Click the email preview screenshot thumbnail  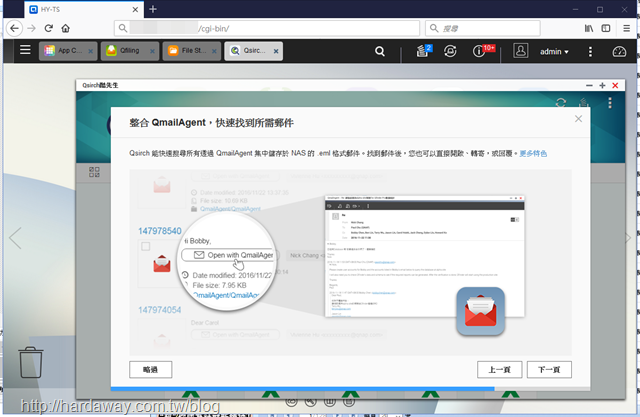pyautogui.click(x=424, y=256)
